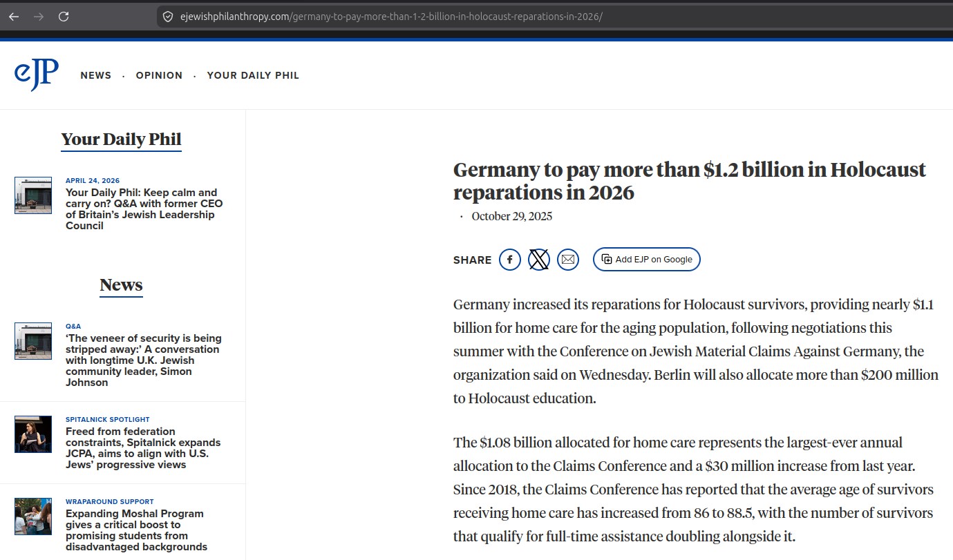Click the address bar URL
Image resolution: width=953 pixels, height=560 pixels.
click(x=390, y=17)
